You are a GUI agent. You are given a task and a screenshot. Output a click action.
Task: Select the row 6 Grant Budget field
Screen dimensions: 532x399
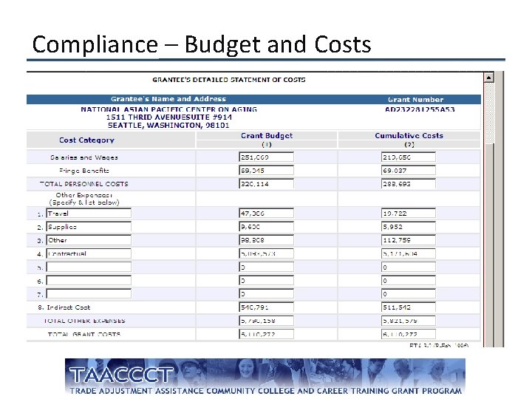click(266, 280)
